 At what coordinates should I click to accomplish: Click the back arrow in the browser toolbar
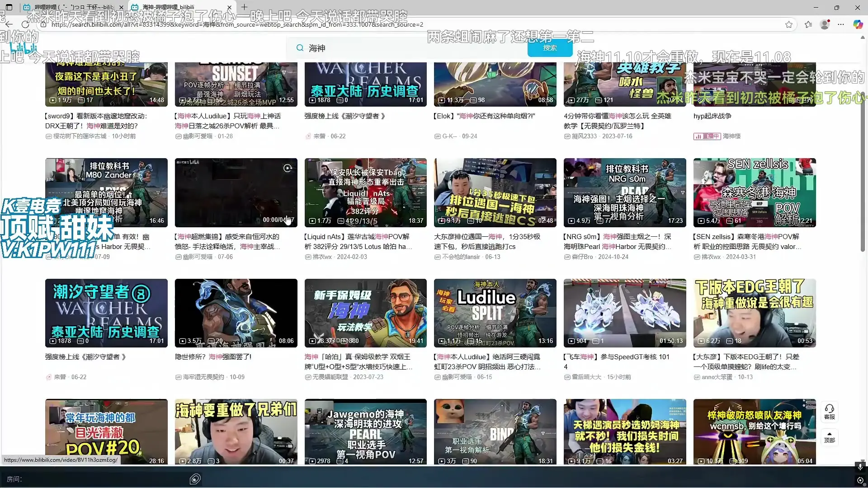pyautogui.click(x=9, y=24)
